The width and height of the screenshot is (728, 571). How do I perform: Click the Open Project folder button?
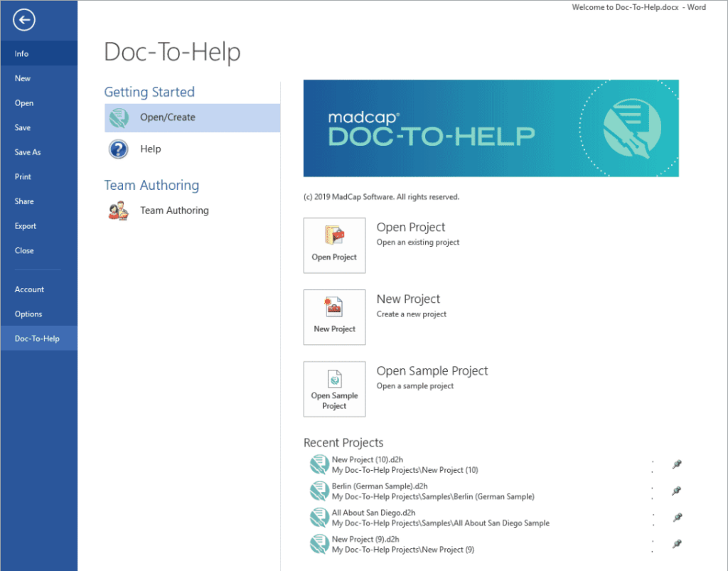tap(334, 245)
